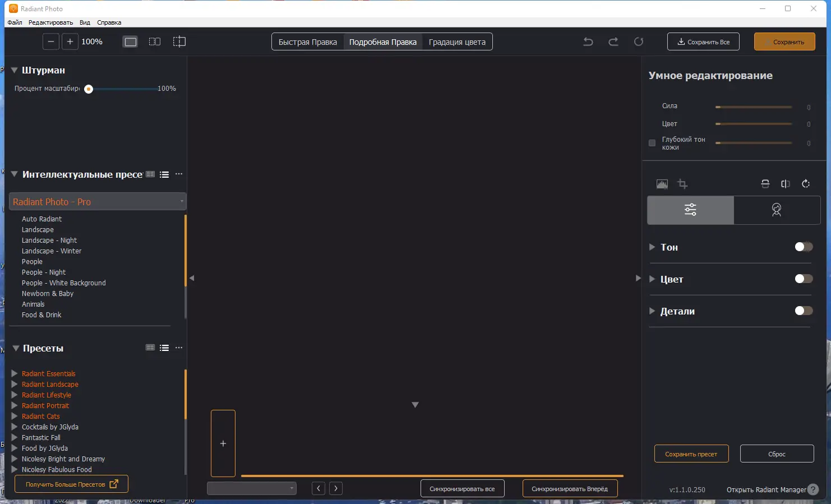Select the Crop tool
The image size is (831, 504).
(682, 184)
